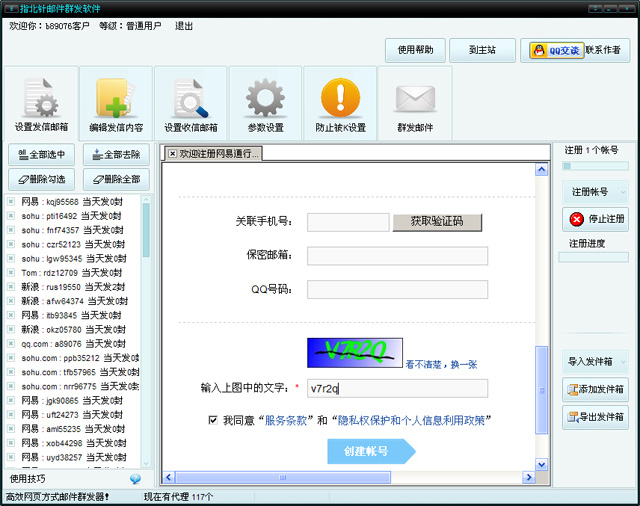Image resolution: width=640 pixels, height=506 pixels.
Task: Click the 删除全部 button
Action: click(116, 179)
